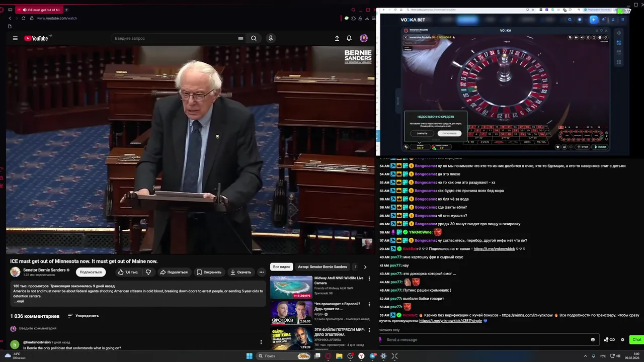Open the chat emoji picker
644x362 pixels.
593,340
